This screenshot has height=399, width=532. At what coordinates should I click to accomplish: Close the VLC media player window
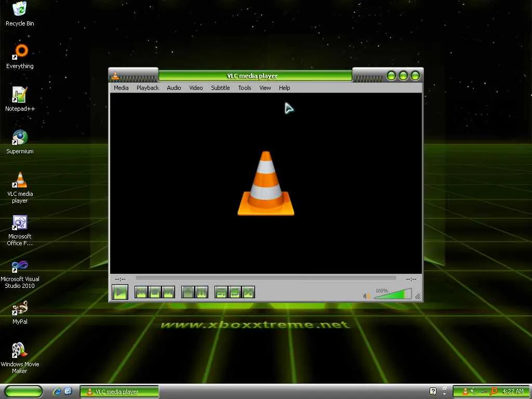(x=415, y=76)
